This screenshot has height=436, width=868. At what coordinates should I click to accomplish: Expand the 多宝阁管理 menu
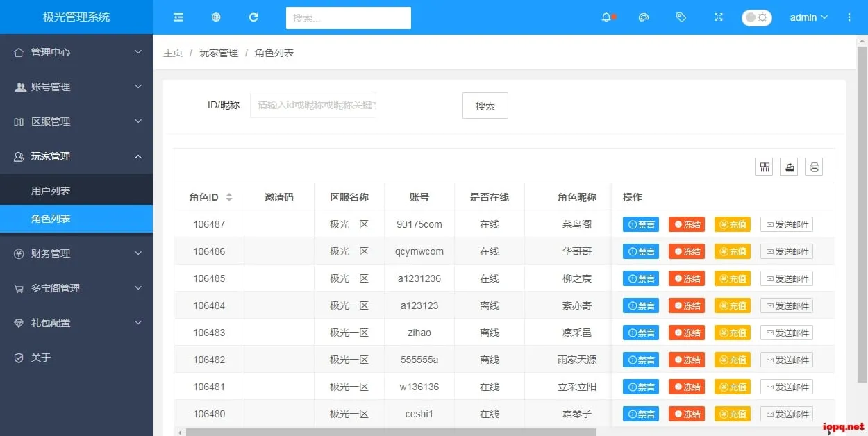click(76, 288)
